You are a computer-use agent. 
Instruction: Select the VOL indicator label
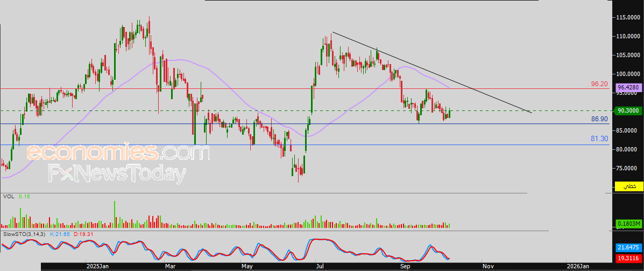(x=9, y=197)
